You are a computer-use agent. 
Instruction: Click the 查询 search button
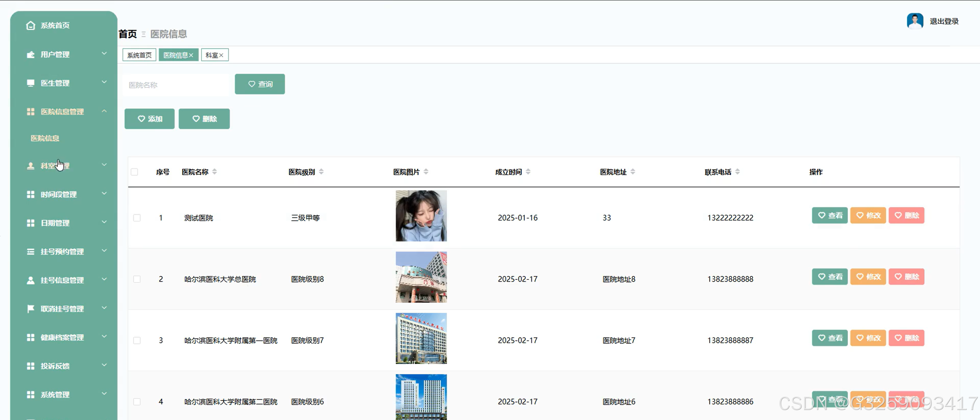click(x=260, y=84)
